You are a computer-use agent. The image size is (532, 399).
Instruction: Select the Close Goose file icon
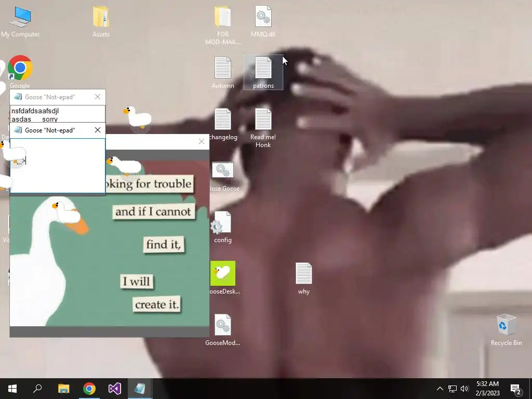pyautogui.click(x=224, y=177)
